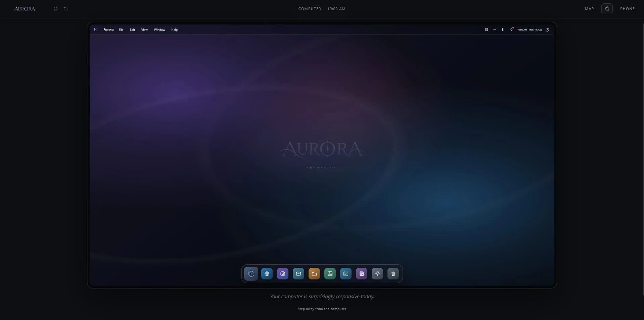This screenshot has width=644, height=320.
Task: Click the 10:00 AM menu bar clock
Action: 522,30
